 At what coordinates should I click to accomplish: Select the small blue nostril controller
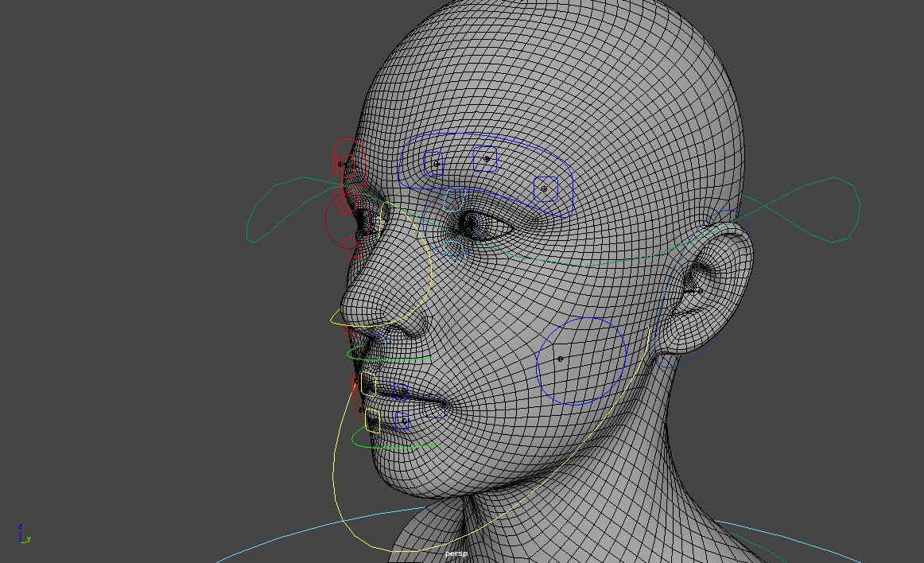pos(382,338)
